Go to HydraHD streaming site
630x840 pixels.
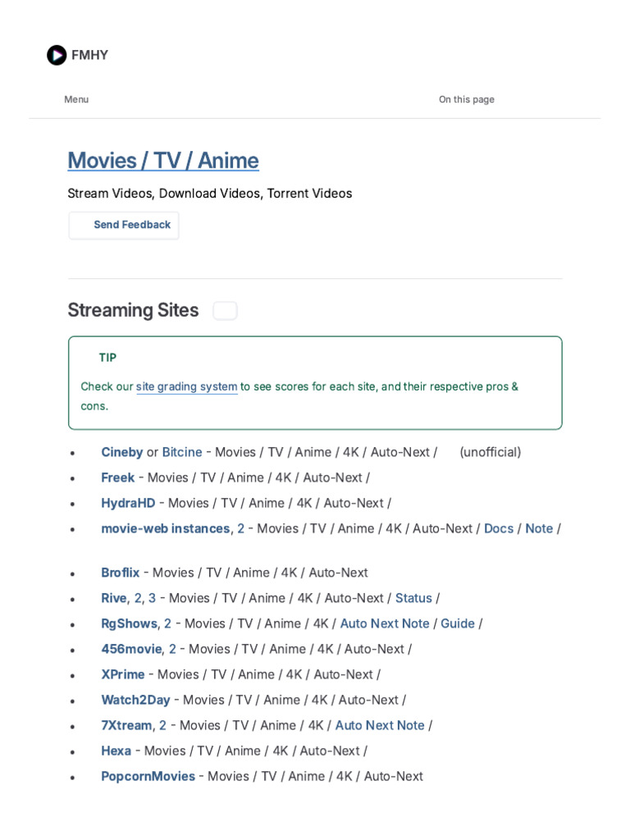128,503
